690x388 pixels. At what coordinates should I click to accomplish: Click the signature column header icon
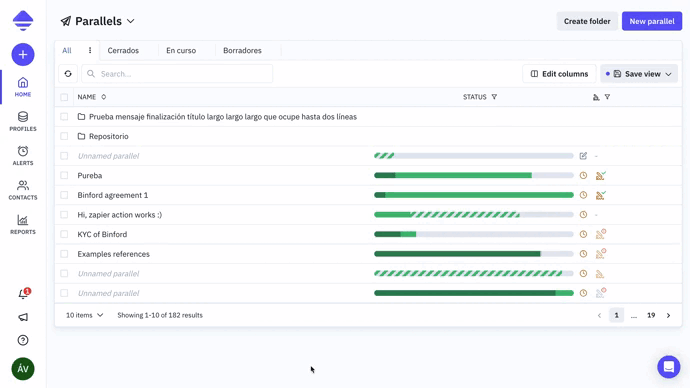[x=596, y=97]
